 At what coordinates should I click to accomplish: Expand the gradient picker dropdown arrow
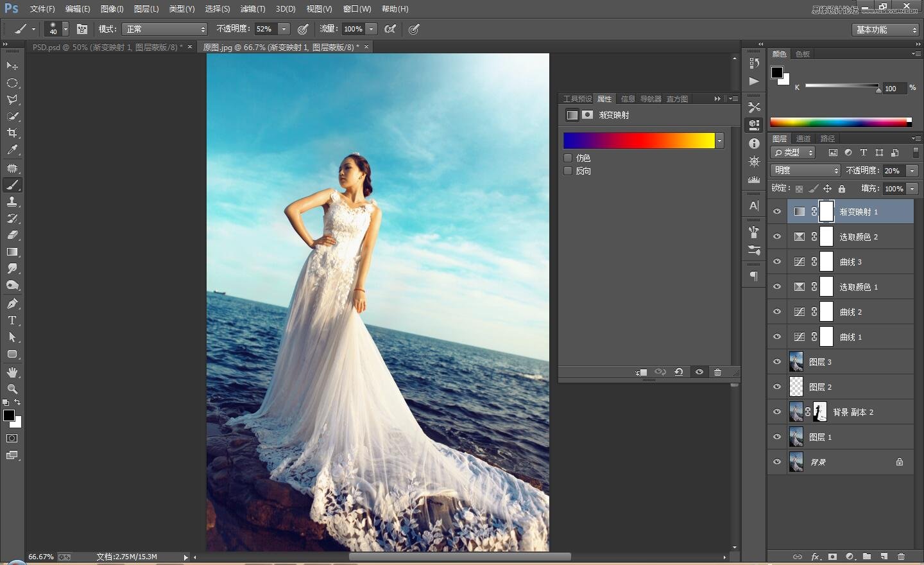(x=720, y=141)
